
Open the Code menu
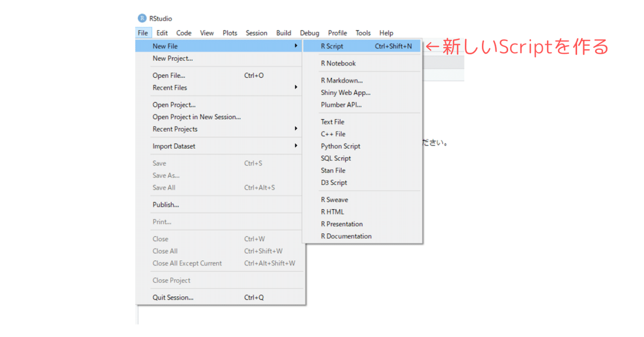point(184,33)
